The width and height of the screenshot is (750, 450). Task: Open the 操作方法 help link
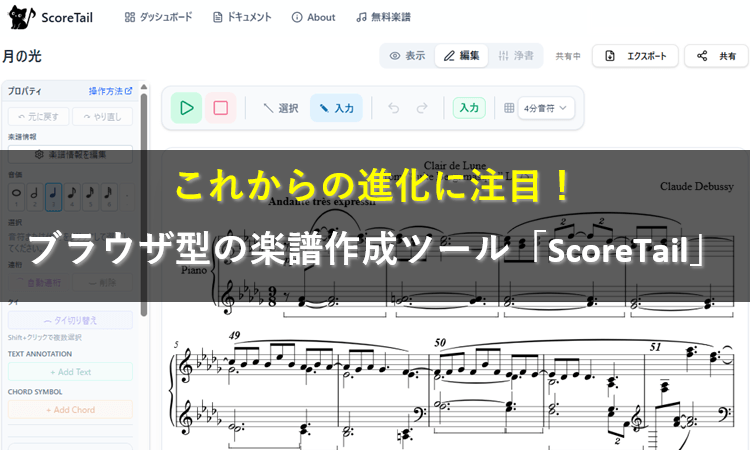tap(110, 91)
